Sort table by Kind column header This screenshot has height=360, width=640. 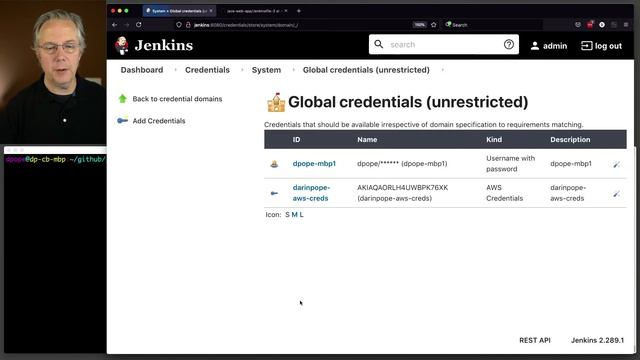click(x=494, y=140)
